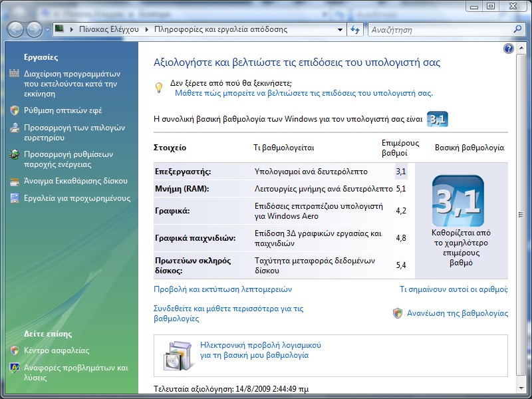Focus the Αναζήτηση search field

tap(441, 30)
